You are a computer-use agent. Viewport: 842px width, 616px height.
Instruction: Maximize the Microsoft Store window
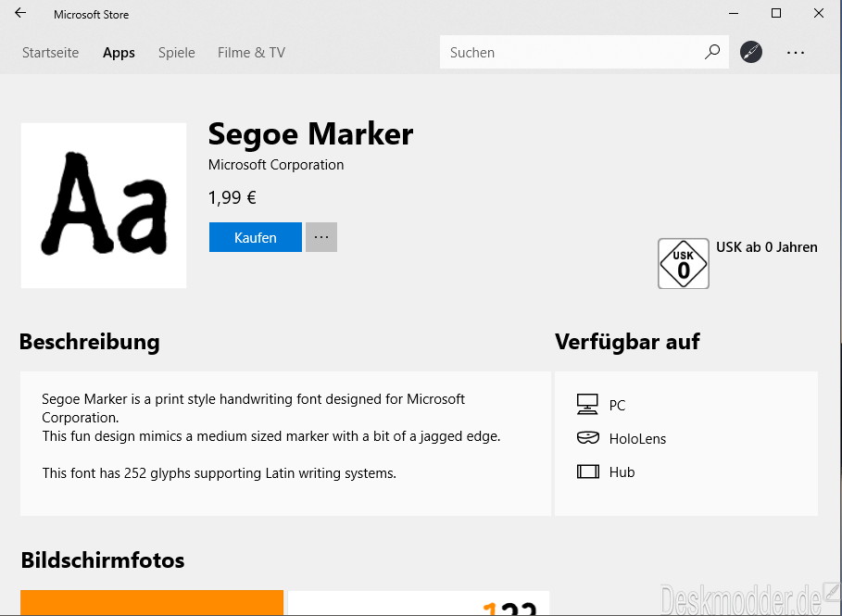tap(776, 13)
